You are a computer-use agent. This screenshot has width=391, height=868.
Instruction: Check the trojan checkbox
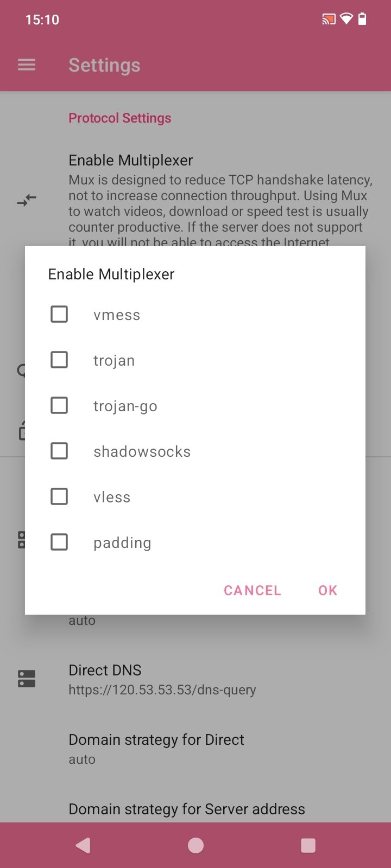(x=59, y=360)
